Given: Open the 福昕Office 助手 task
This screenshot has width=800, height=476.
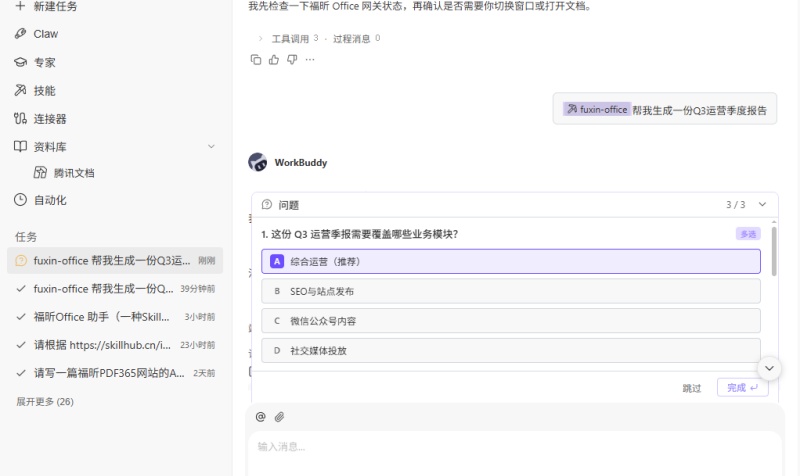Looking at the screenshot, I should point(115,317).
